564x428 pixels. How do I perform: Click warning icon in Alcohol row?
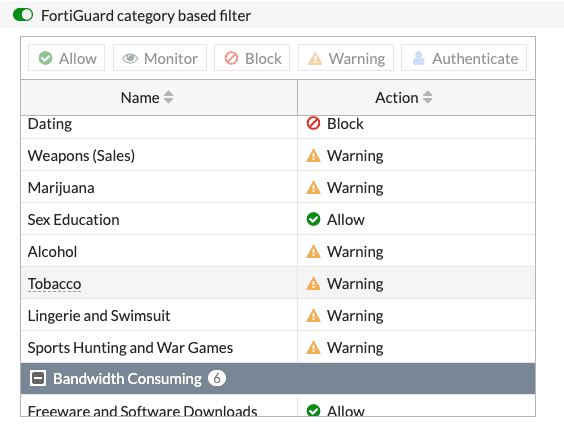pyautogui.click(x=313, y=251)
